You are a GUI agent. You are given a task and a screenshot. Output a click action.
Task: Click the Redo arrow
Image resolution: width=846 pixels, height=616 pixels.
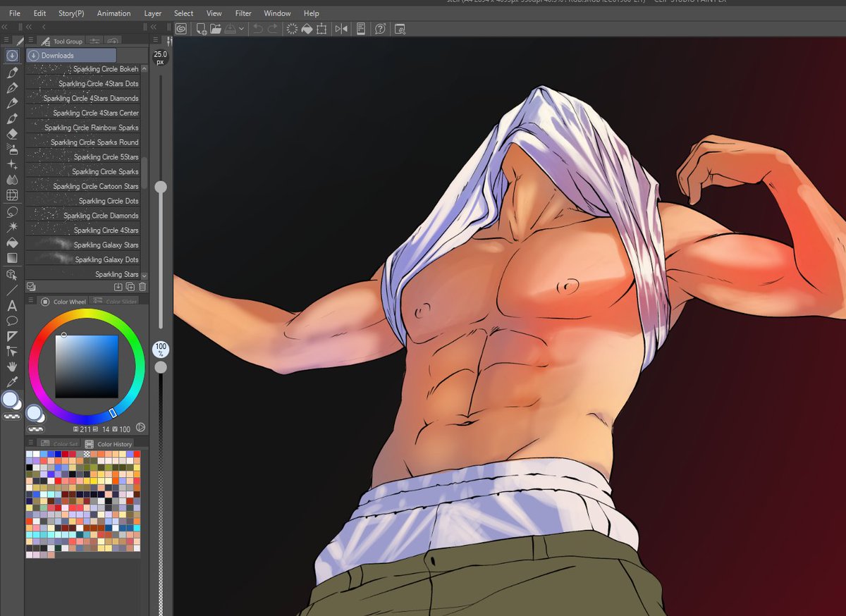click(x=272, y=29)
